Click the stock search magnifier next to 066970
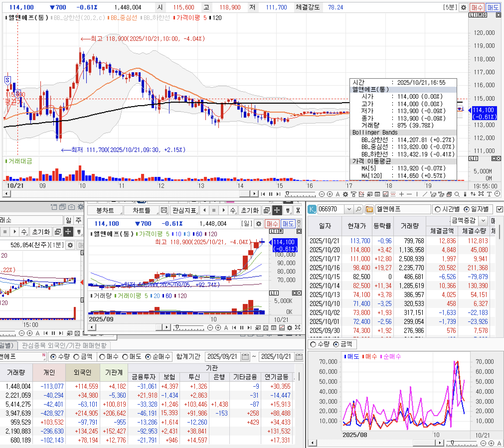The image size is (504, 448). point(358,209)
